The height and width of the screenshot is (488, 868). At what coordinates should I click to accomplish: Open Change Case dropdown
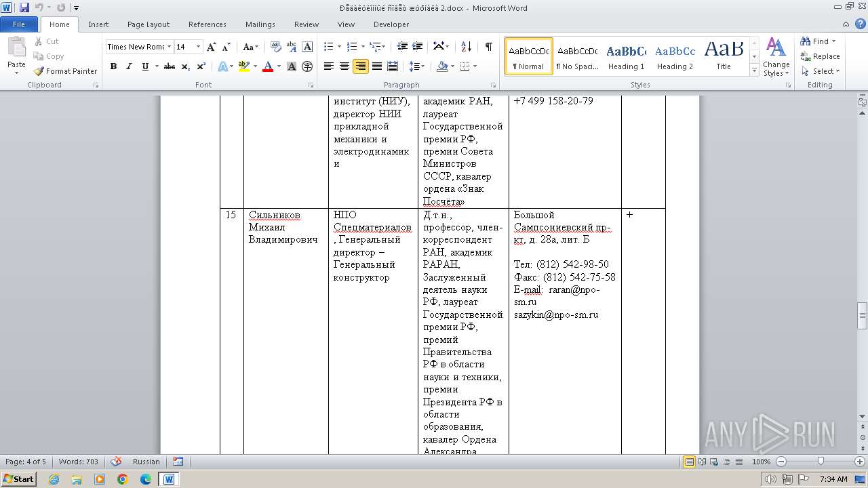coord(250,47)
